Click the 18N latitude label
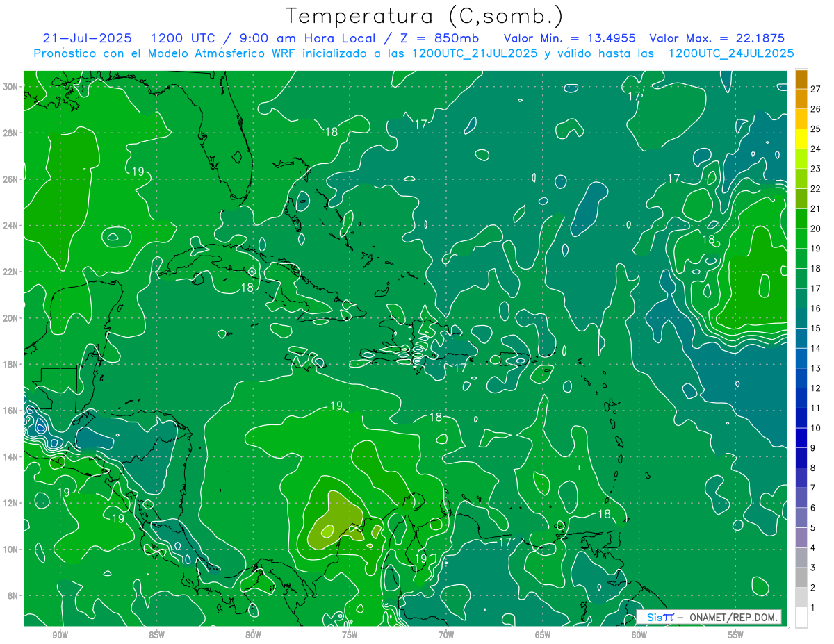The width and height of the screenshot is (834, 644). point(10,364)
